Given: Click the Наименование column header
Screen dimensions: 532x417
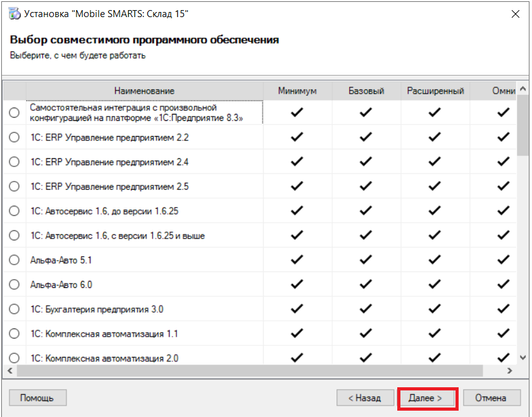Looking at the screenshot, I should [144, 90].
